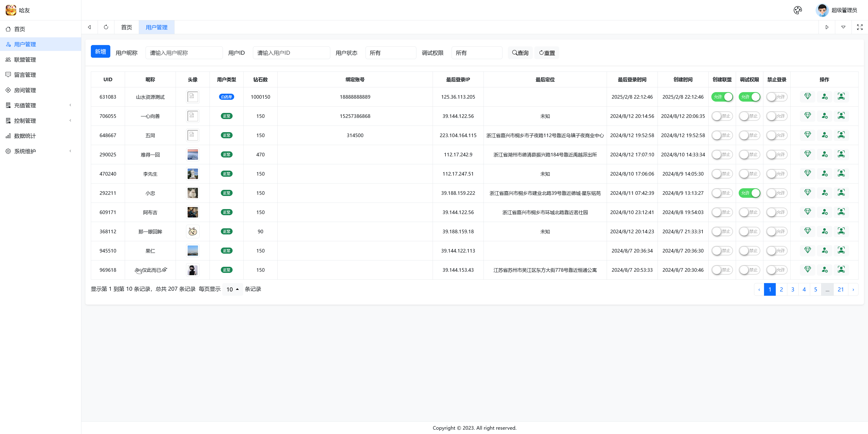This screenshot has width=868, height=434.
Task: Open 联盟管理 in the sidebar
Action: (25, 60)
